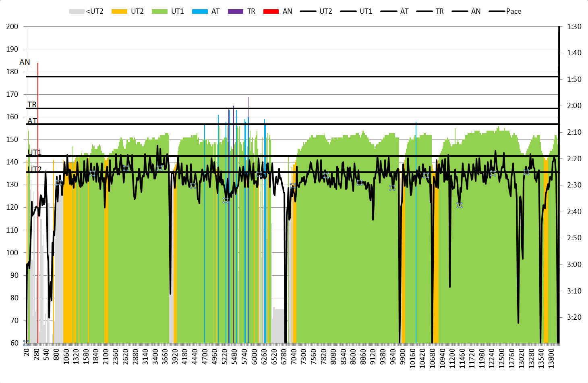Click the TR zone label on chart
Screen dimensions: 588x383
[x=32, y=104]
